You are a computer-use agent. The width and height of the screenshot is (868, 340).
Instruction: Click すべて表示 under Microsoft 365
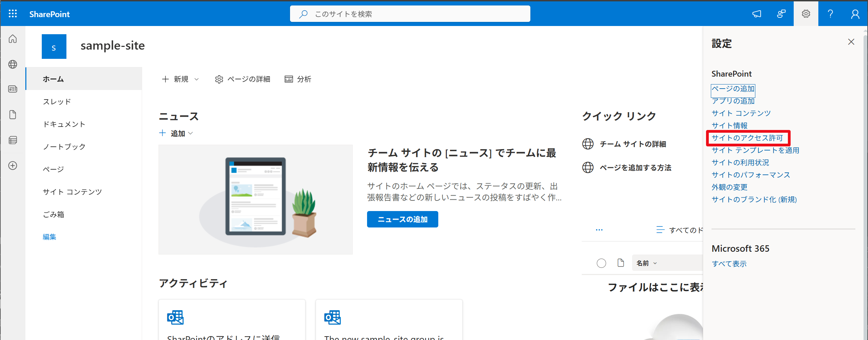pyautogui.click(x=729, y=264)
